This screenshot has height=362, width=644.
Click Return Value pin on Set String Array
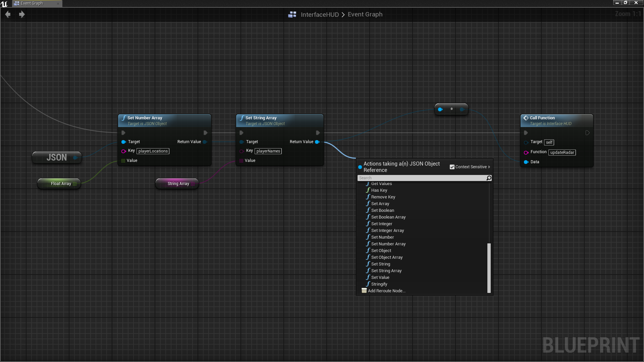tap(317, 142)
